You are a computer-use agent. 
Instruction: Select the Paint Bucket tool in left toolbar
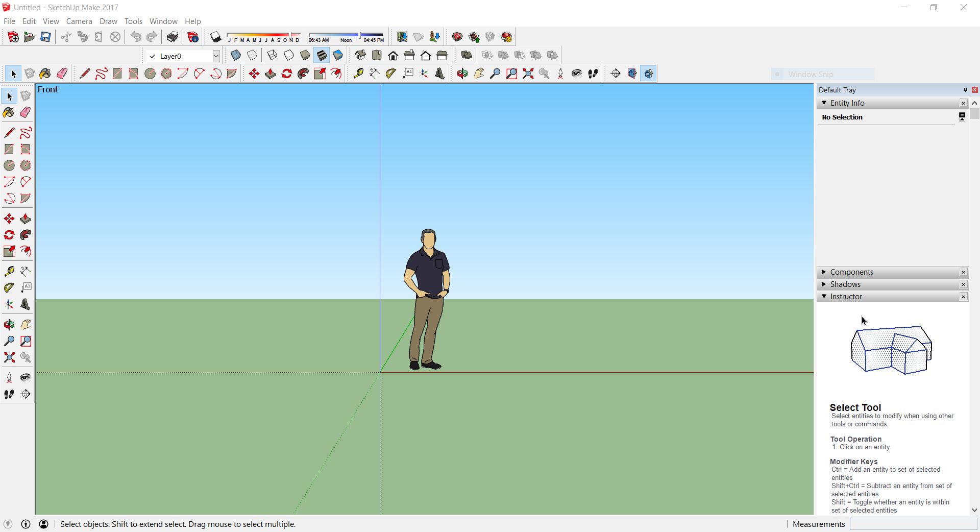point(9,113)
